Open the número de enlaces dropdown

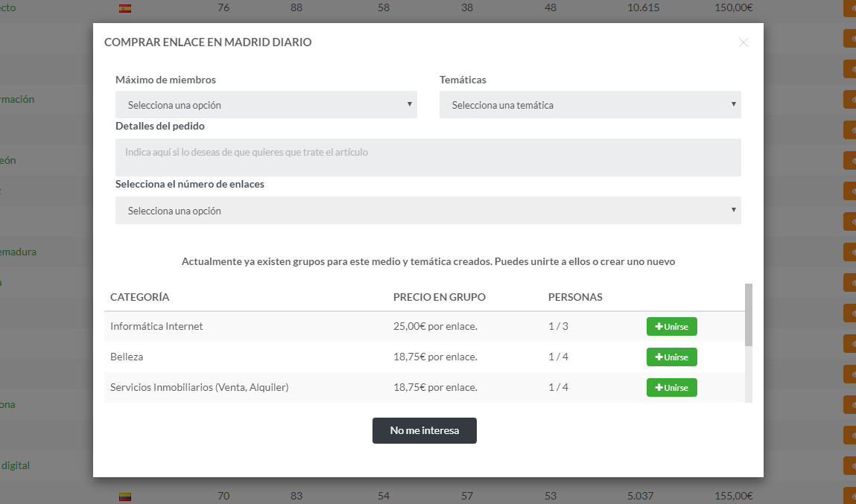[428, 211]
